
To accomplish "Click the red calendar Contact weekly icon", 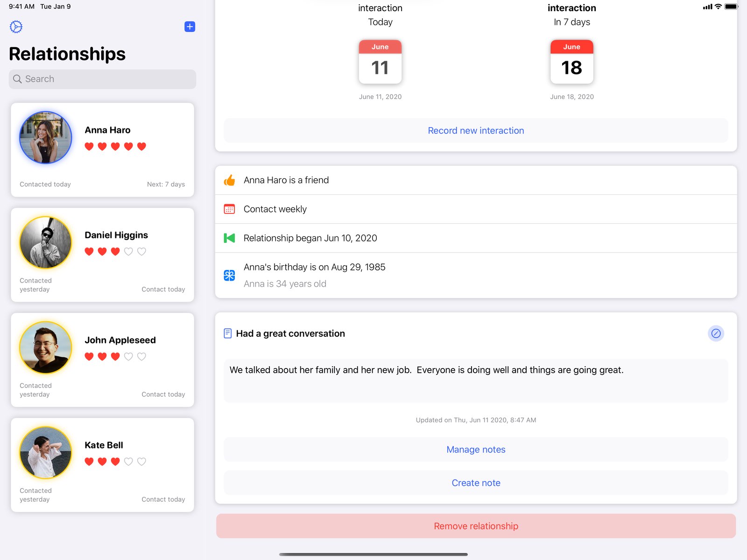I will coord(229,209).
